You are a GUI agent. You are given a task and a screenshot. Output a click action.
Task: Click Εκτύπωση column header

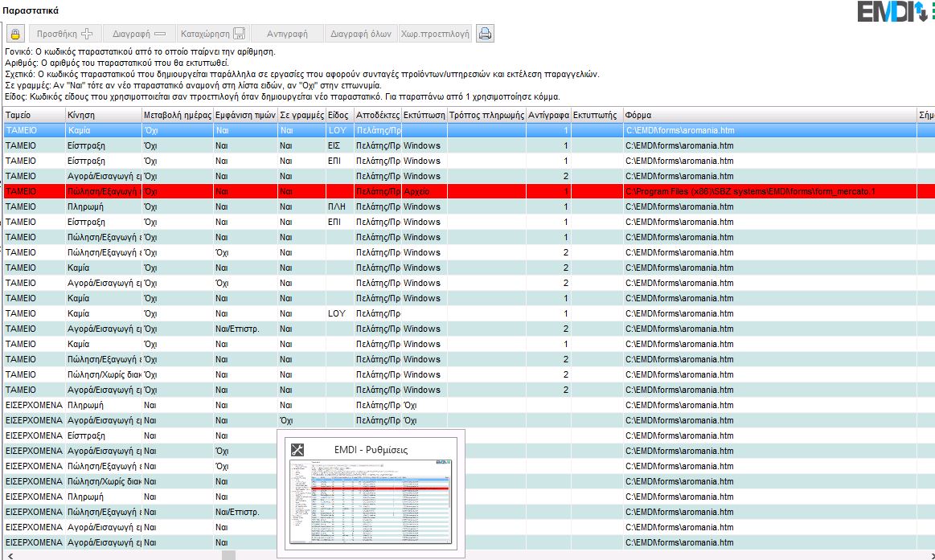424,115
